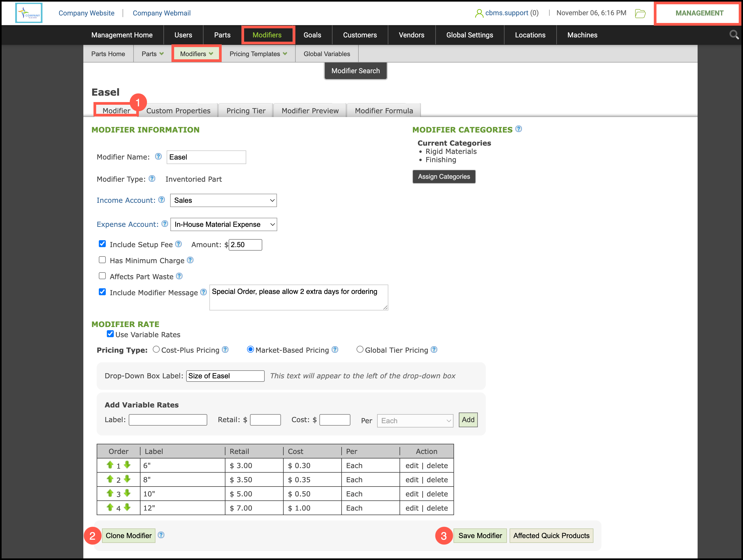Click the Save Modifier button

(x=480, y=535)
